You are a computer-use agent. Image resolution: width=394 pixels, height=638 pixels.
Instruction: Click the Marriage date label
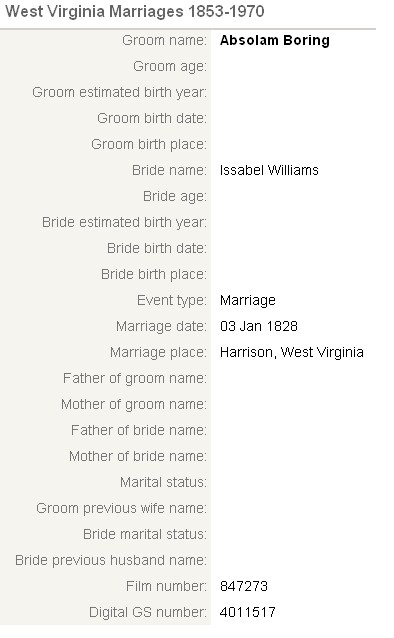(161, 327)
